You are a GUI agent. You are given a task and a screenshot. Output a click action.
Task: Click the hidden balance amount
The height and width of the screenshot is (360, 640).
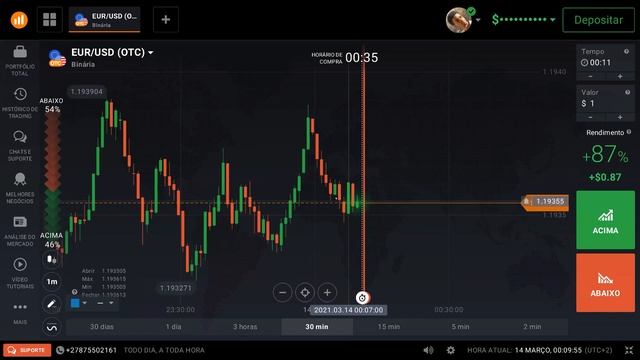519,20
